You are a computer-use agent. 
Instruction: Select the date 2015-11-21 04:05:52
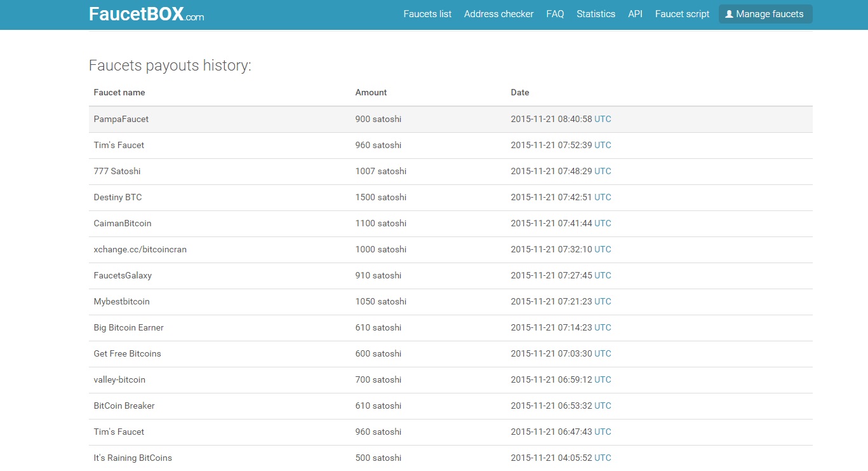pyautogui.click(x=551, y=458)
